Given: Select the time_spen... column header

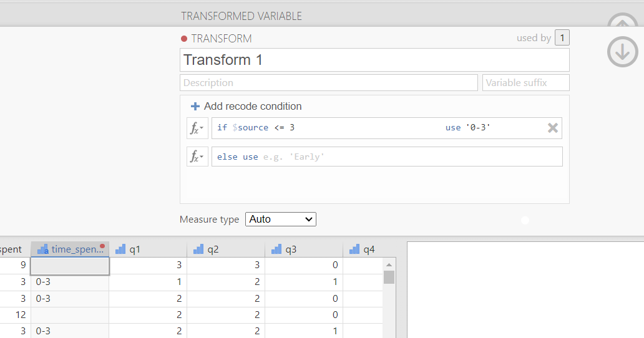Looking at the screenshot, I should pos(70,249).
